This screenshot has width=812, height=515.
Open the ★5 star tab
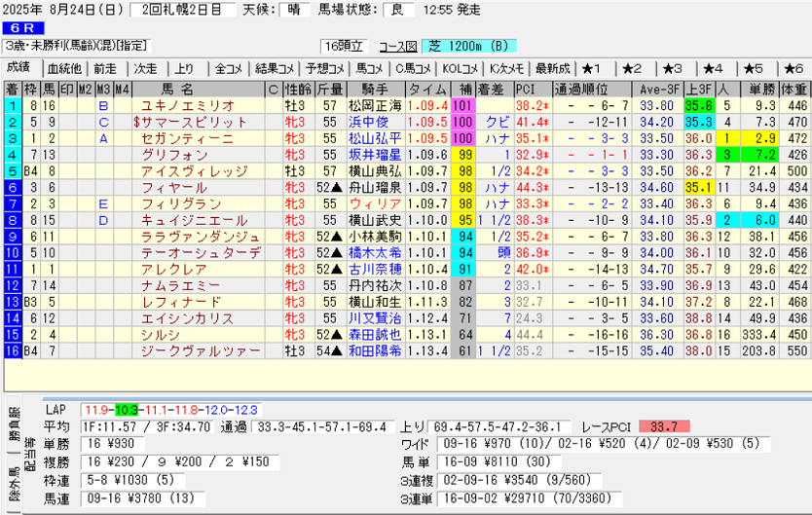tap(752, 68)
